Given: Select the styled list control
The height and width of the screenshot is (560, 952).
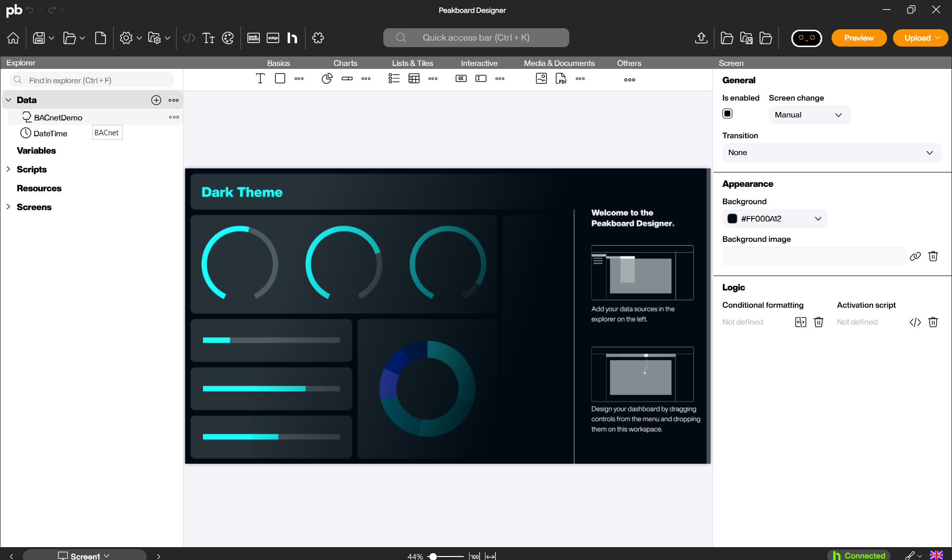Looking at the screenshot, I should [394, 79].
